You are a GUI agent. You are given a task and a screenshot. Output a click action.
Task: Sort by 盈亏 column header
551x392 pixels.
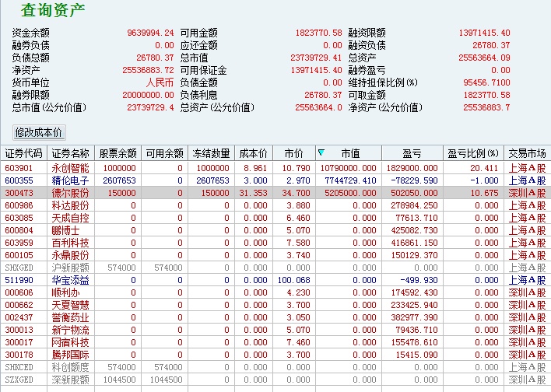pos(412,153)
